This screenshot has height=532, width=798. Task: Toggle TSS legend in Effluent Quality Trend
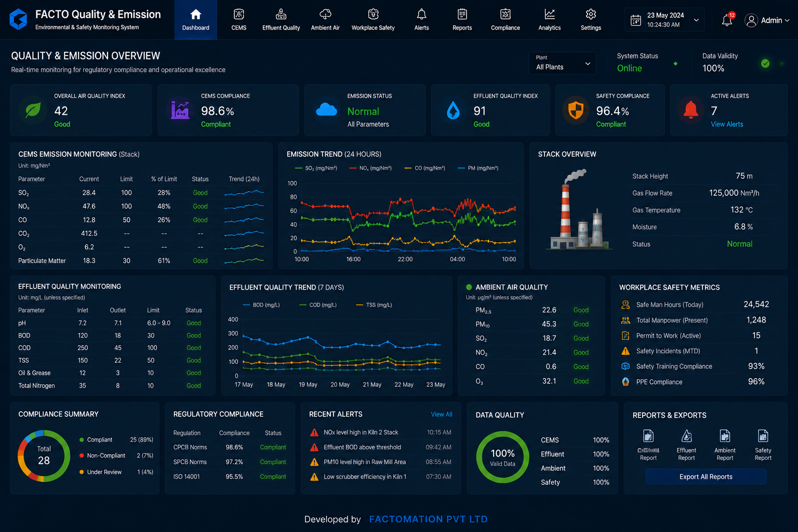[x=374, y=305]
